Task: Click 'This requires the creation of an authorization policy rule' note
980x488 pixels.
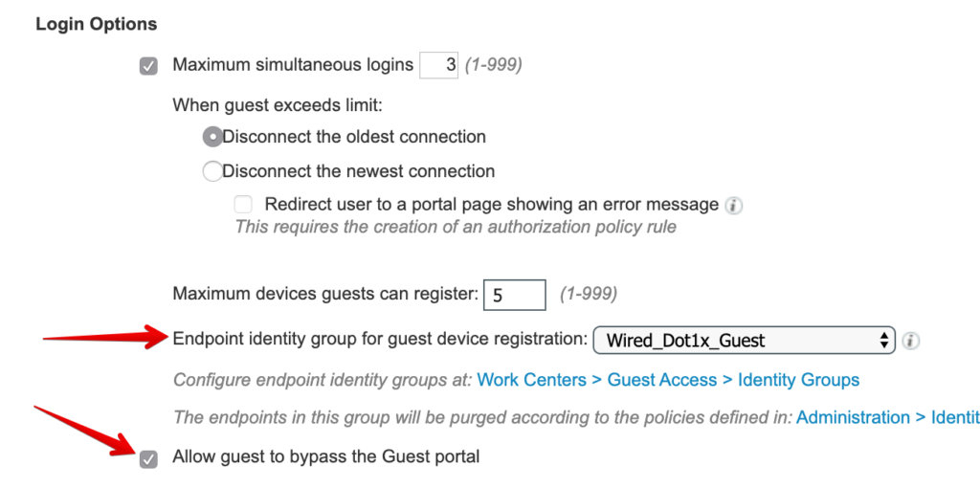Action: (x=456, y=226)
